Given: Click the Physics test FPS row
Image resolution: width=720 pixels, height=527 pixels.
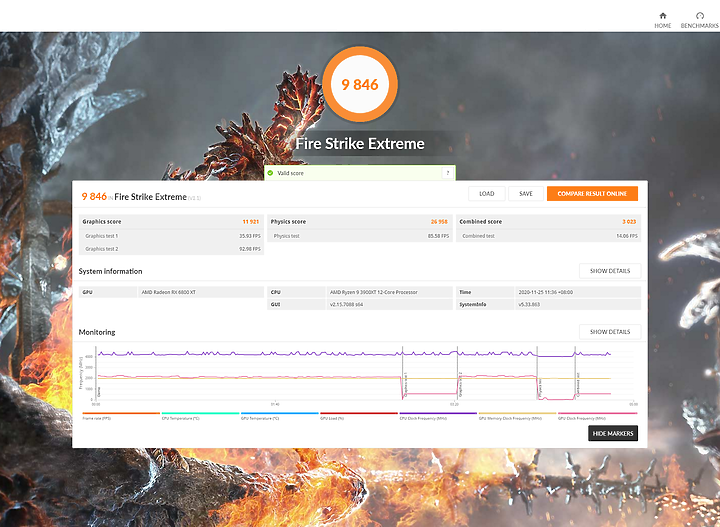Looking at the screenshot, I should pos(360,236).
